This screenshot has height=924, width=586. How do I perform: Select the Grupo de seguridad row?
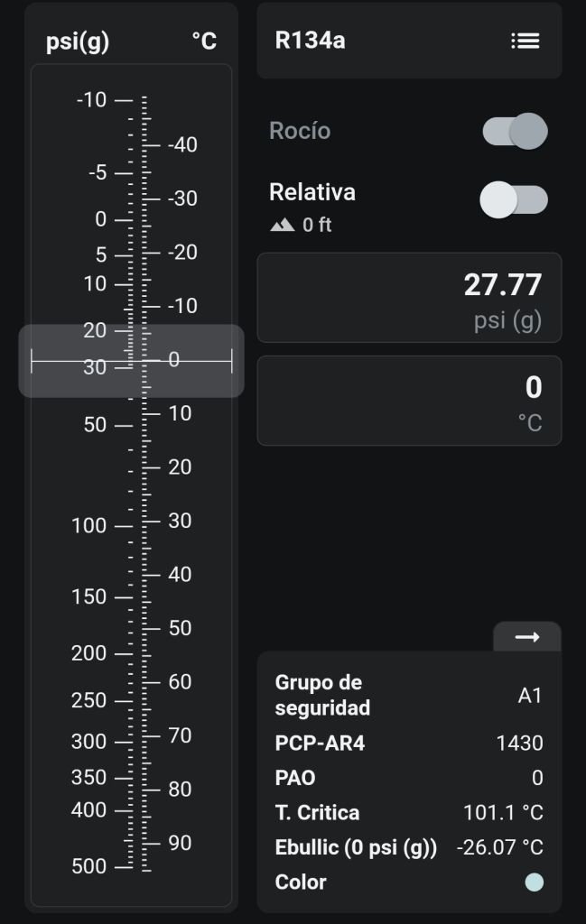pyautogui.click(x=409, y=695)
